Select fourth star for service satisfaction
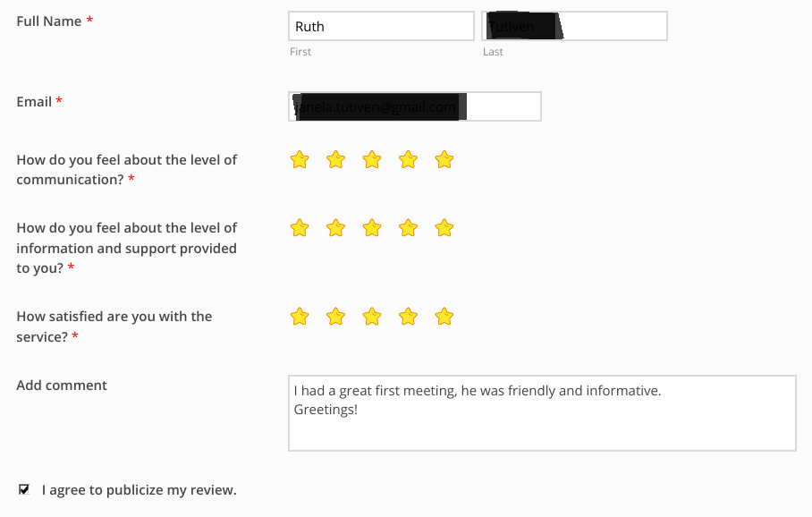 click(408, 317)
